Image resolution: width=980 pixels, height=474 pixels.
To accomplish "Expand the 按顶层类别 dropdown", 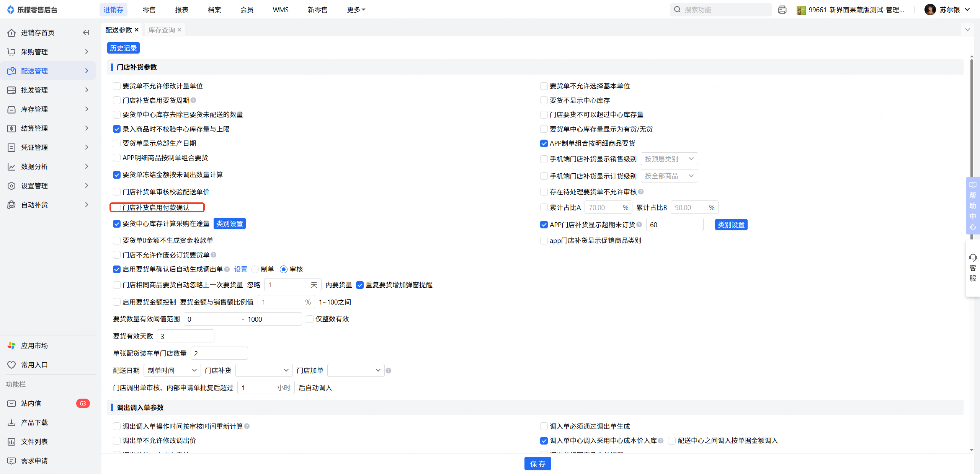I will click(x=669, y=159).
